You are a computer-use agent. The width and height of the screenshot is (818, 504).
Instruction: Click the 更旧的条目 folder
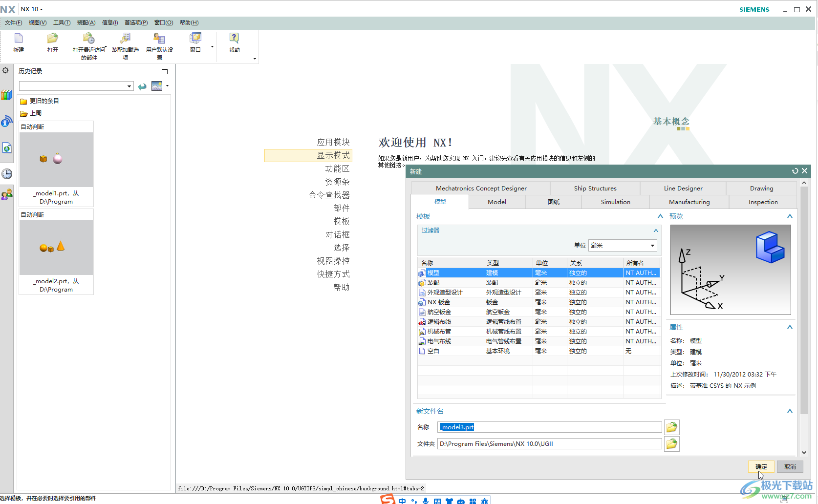[x=40, y=101]
